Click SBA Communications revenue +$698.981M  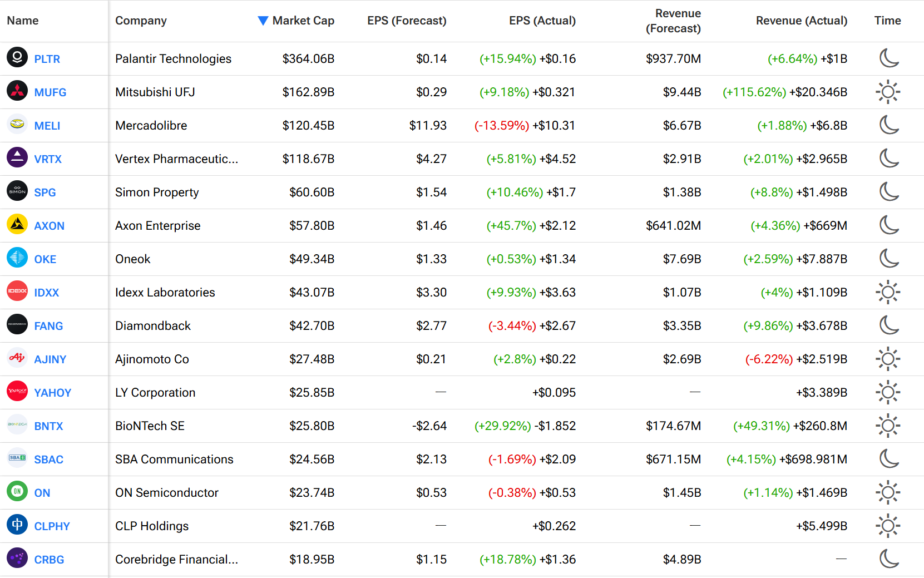813,460
